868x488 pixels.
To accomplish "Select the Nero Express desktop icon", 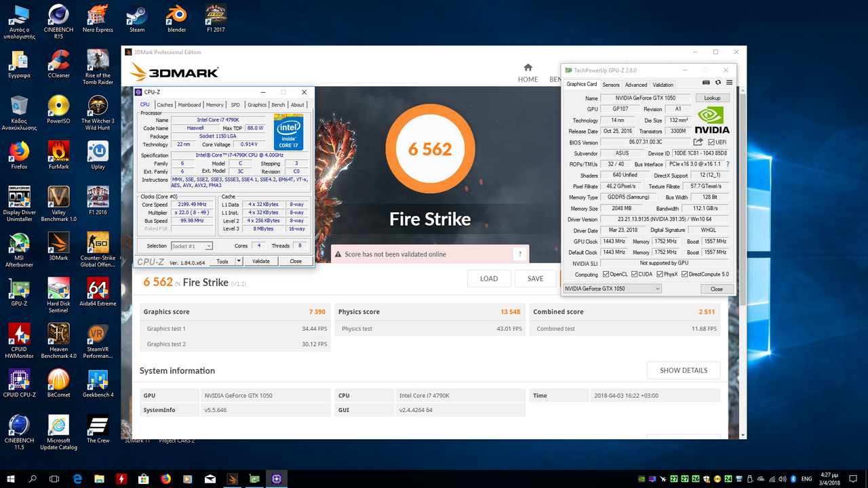I will click(x=98, y=18).
